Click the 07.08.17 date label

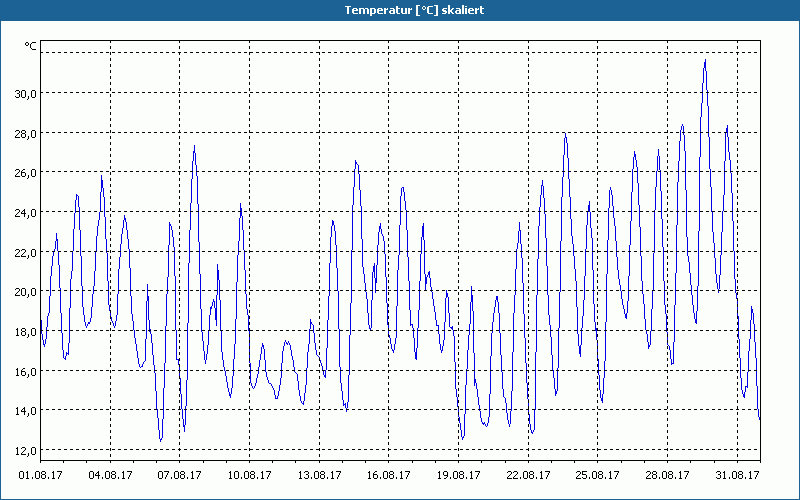(x=180, y=476)
